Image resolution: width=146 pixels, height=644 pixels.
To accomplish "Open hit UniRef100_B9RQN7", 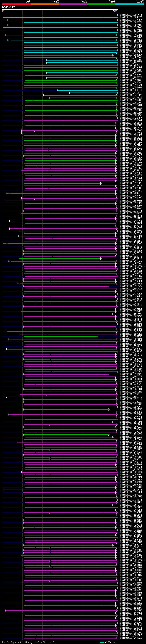I will point(131,110).
